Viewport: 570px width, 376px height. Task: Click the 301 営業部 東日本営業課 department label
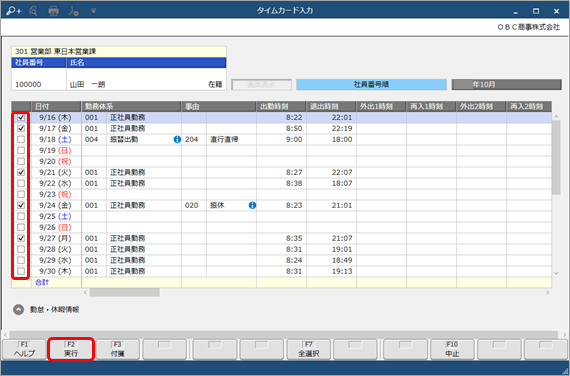pyautogui.click(x=56, y=52)
